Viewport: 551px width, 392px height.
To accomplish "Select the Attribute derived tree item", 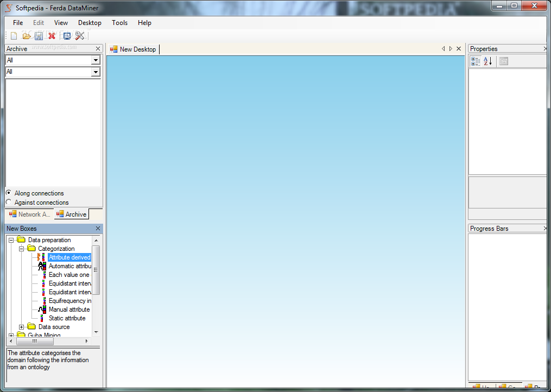I will [69, 257].
